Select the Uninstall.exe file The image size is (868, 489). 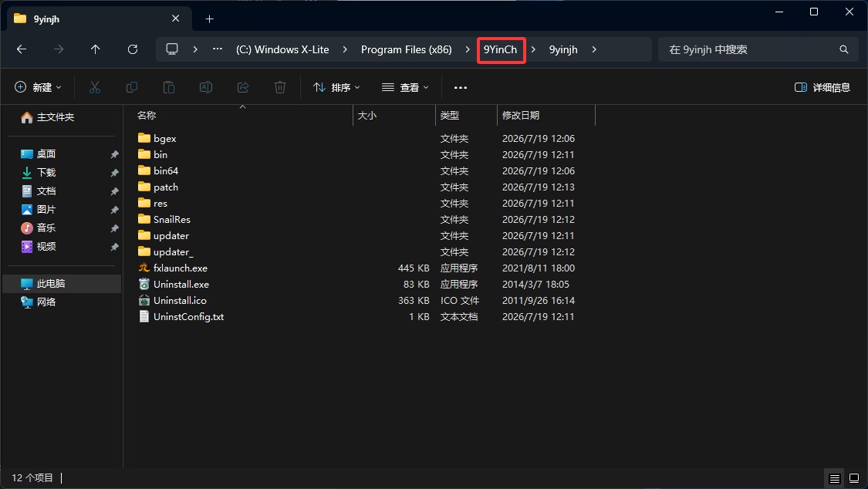coord(181,285)
